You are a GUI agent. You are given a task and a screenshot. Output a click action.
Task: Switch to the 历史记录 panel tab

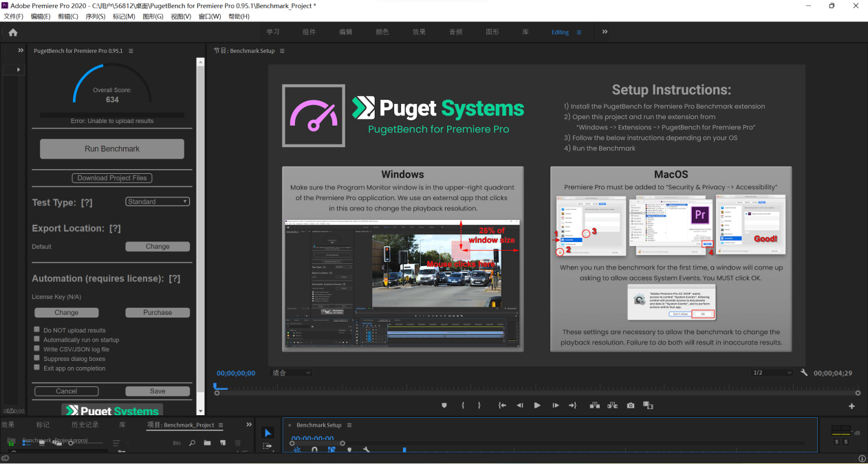85,425
